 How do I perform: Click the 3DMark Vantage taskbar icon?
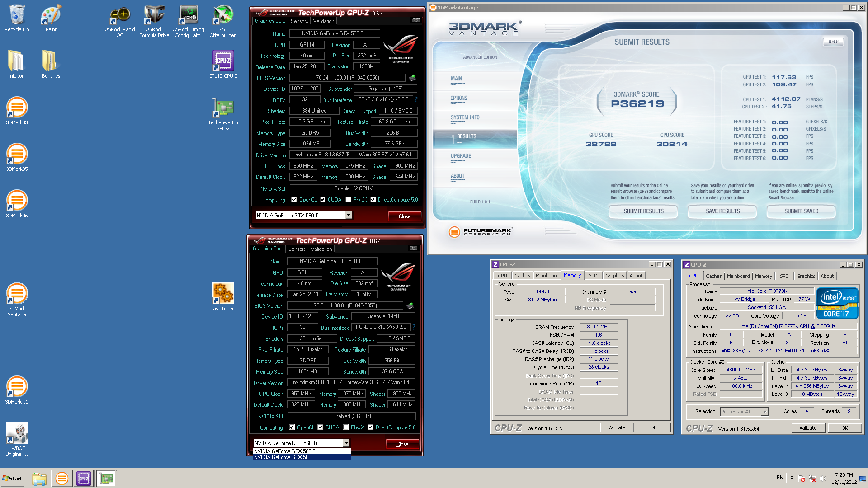coord(61,479)
